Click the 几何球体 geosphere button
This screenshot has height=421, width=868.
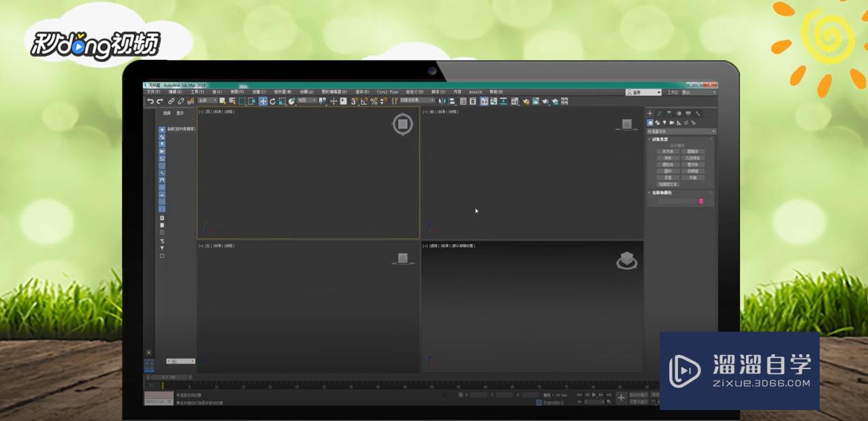(x=693, y=158)
